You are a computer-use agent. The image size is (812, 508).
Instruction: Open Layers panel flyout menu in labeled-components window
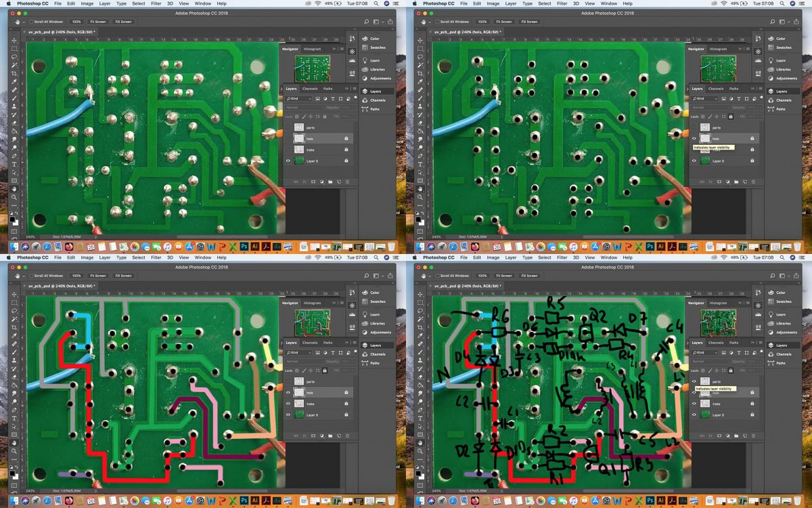761,343
